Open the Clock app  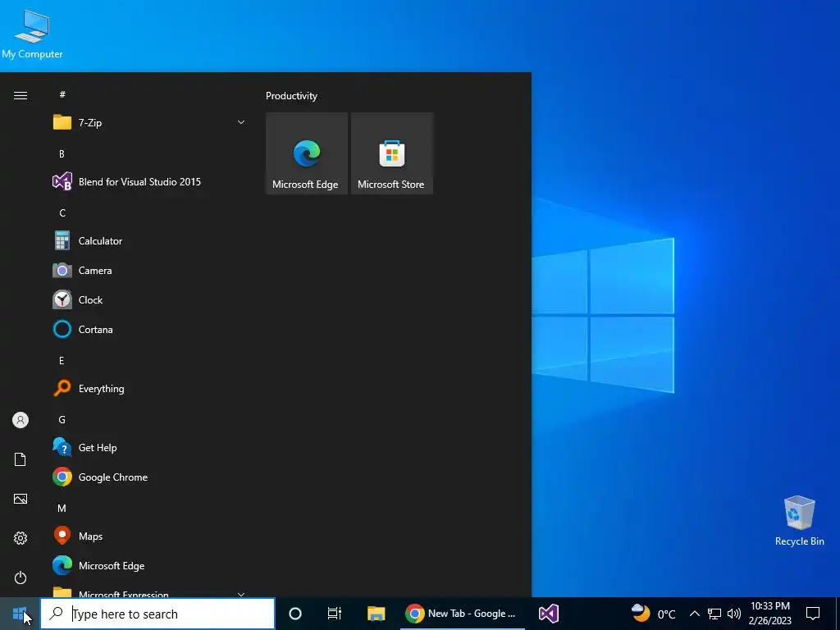pyautogui.click(x=149, y=300)
